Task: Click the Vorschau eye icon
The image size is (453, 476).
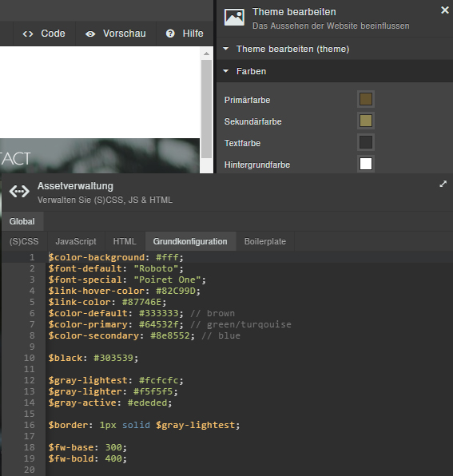Action: tap(90, 34)
